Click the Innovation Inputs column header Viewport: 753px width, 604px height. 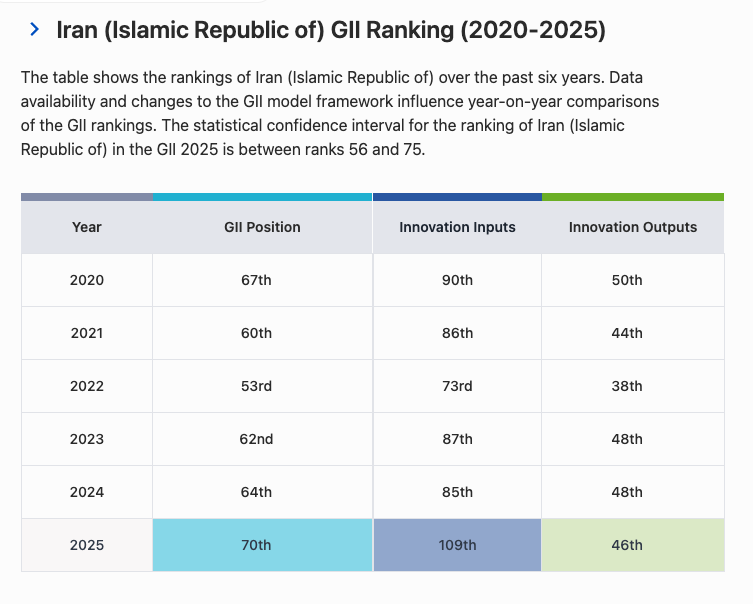coord(457,227)
